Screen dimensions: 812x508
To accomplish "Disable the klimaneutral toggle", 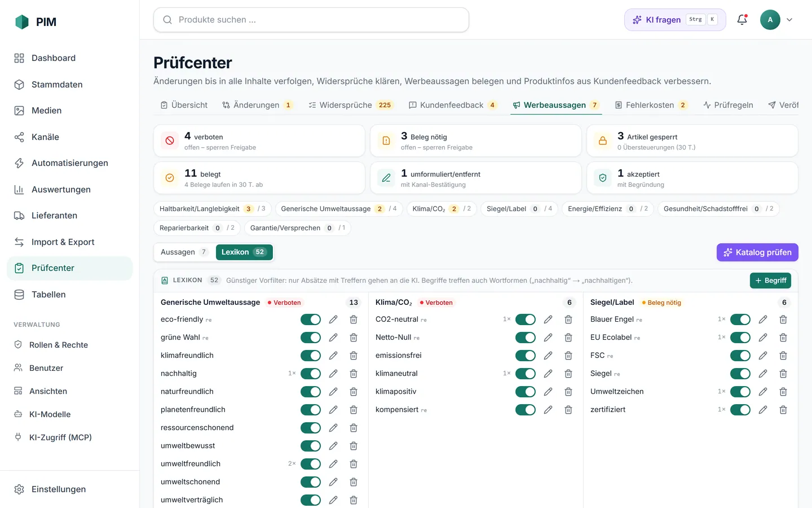I will pos(526,374).
